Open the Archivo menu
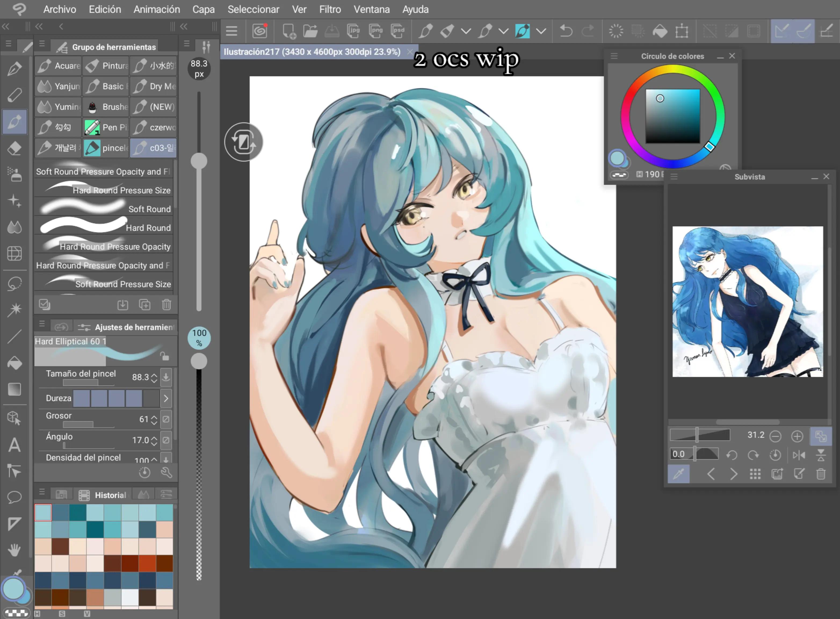The image size is (840, 619). coord(60,9)
